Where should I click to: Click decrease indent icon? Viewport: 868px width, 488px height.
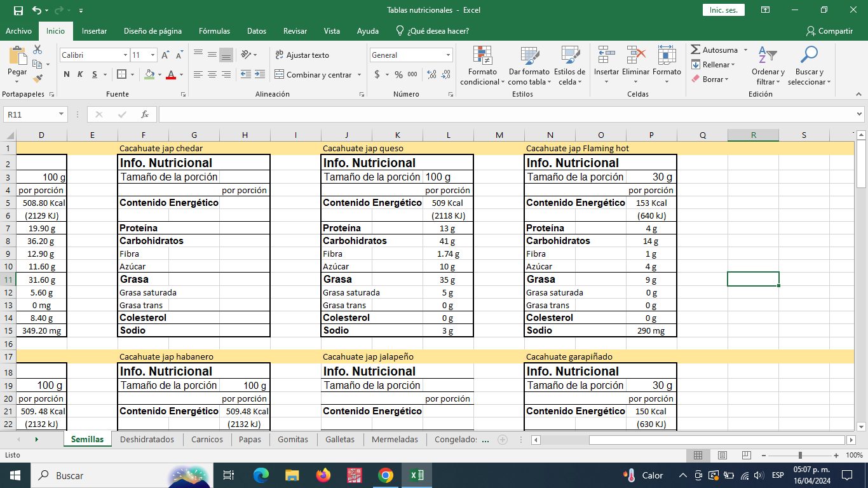(x=245, y=74)
